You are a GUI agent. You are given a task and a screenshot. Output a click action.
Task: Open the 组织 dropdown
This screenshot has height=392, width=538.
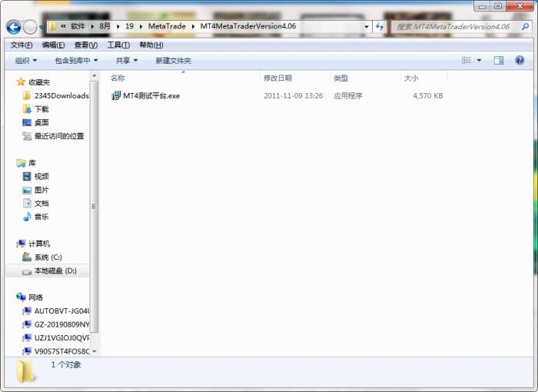[25, 61]
